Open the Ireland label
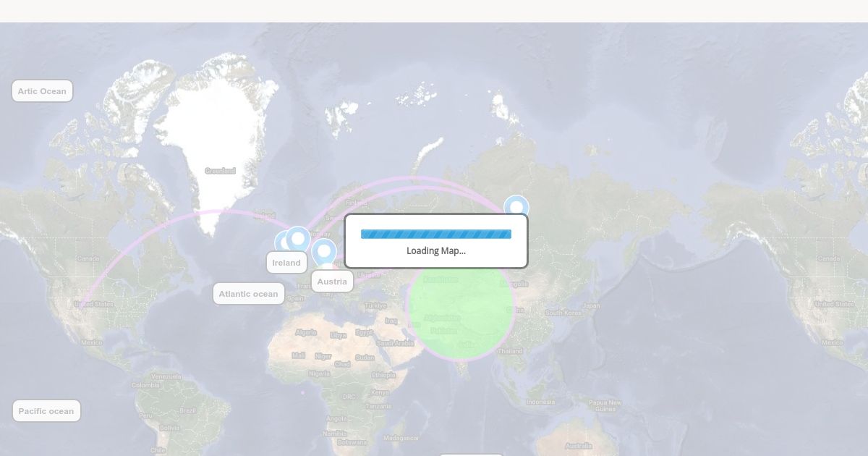Image resolution: width=868 pixels, height=456 pixels. (286, 263)
